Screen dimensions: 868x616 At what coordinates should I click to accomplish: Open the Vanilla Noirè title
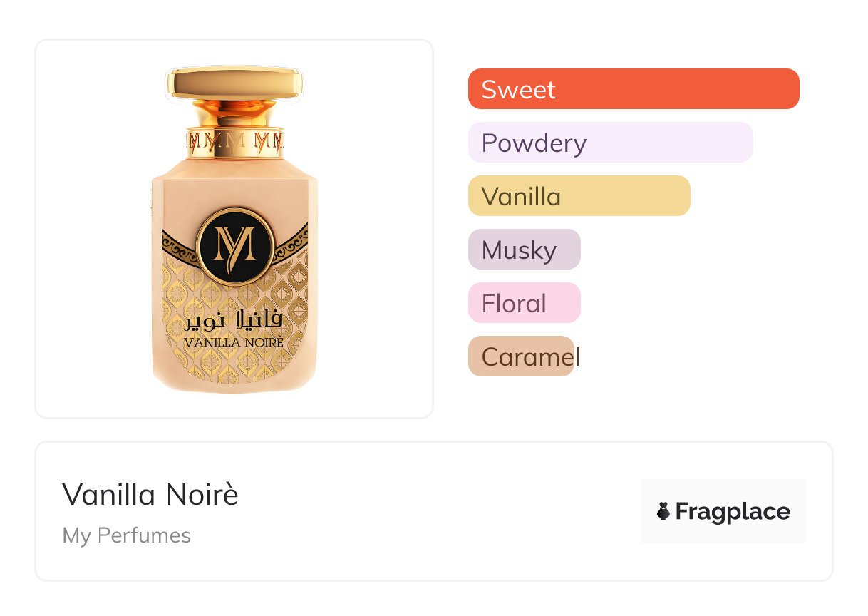(150, 494)
